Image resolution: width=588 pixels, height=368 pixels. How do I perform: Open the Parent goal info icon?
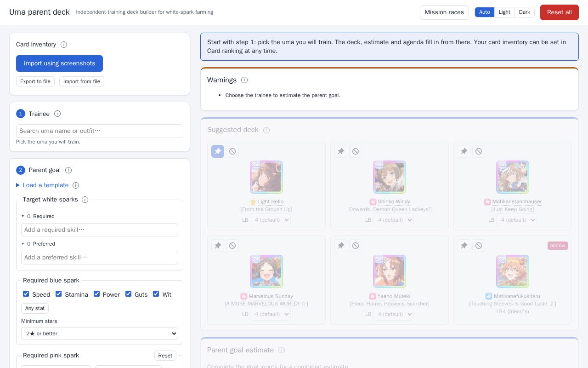point(68,170)
